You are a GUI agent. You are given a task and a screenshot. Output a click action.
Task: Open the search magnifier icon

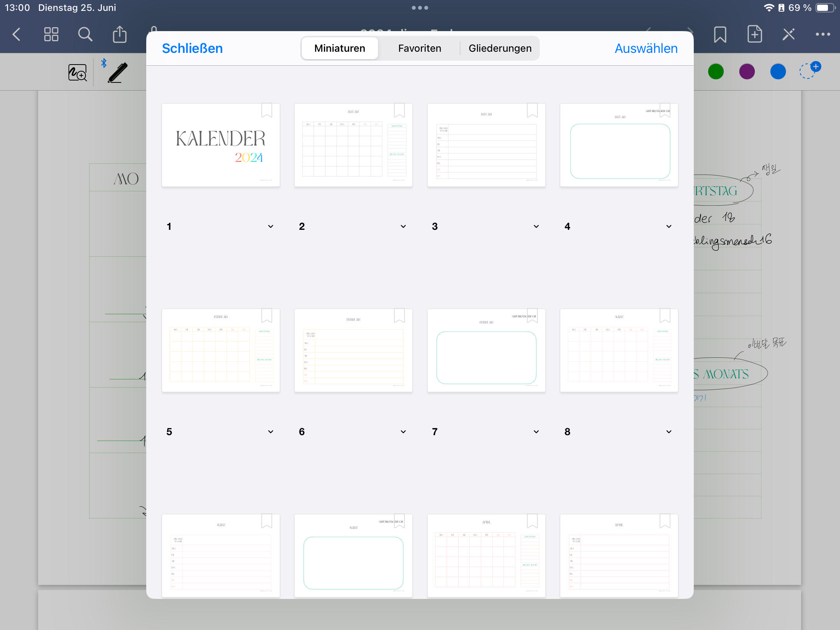coord(85,34)
